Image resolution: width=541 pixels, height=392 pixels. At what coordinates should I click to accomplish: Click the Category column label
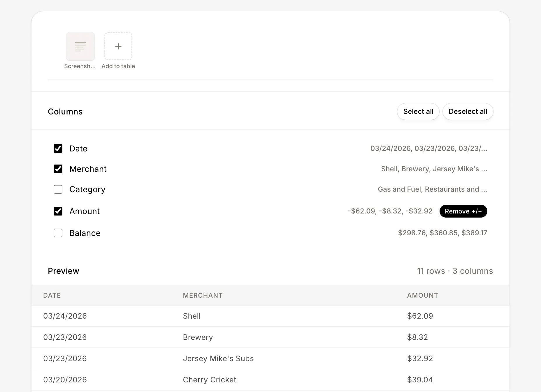tap(87, 190)
